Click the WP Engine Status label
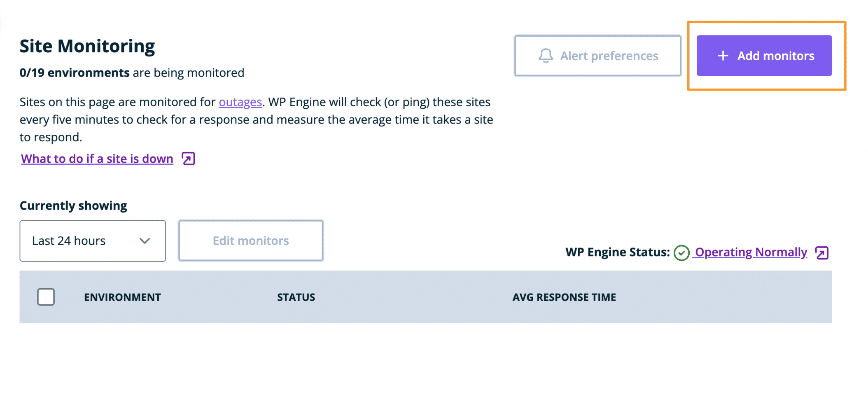This screenshot has width=868, height=395. (617, 252)
